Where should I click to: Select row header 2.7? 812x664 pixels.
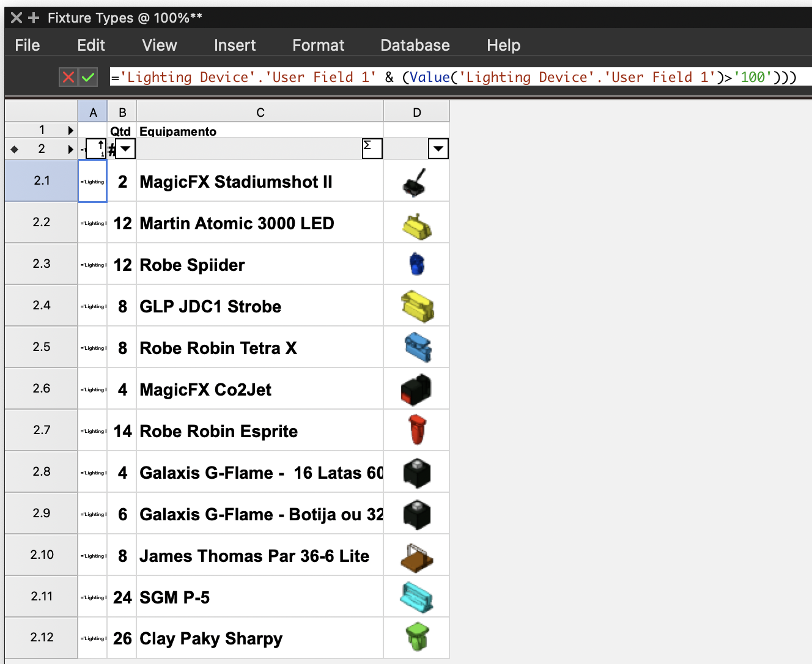point(42,430)
